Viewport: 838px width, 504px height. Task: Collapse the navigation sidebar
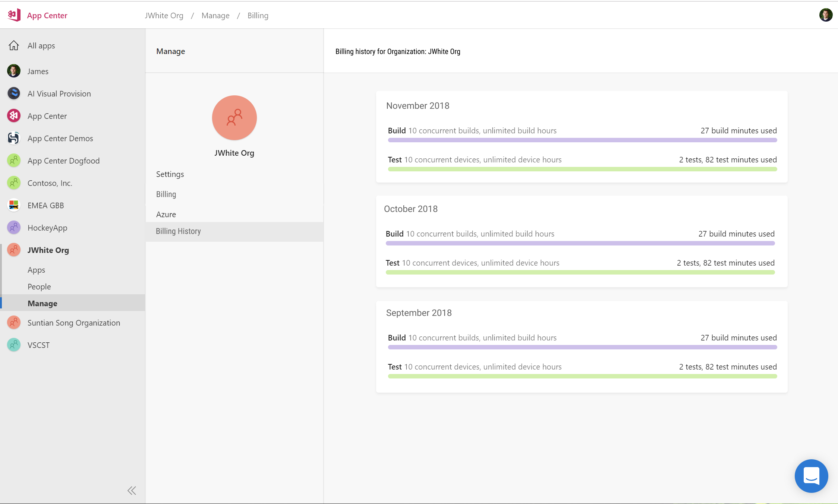[x=132, y=490]
